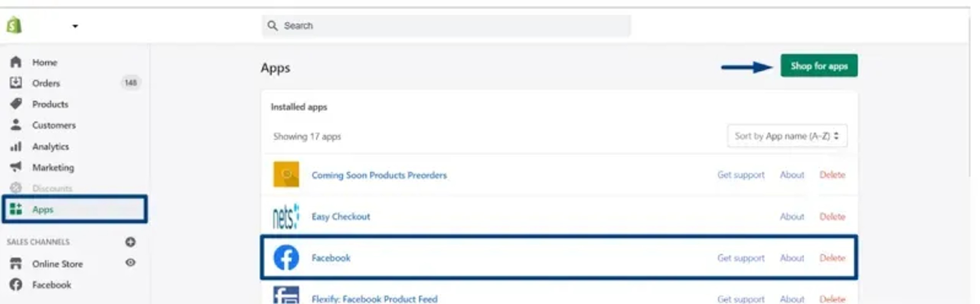View Online Store eye icon
Screen dimensions: 980x304
(x=130, y=263)
